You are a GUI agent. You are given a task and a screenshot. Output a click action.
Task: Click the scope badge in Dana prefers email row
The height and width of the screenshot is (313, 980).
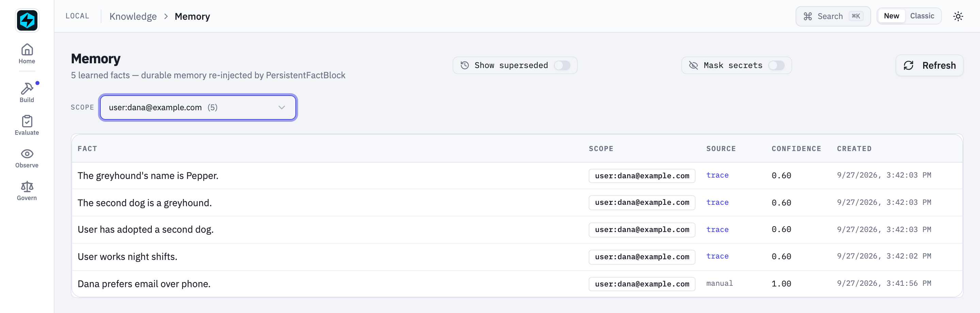[x=642, y=284]
